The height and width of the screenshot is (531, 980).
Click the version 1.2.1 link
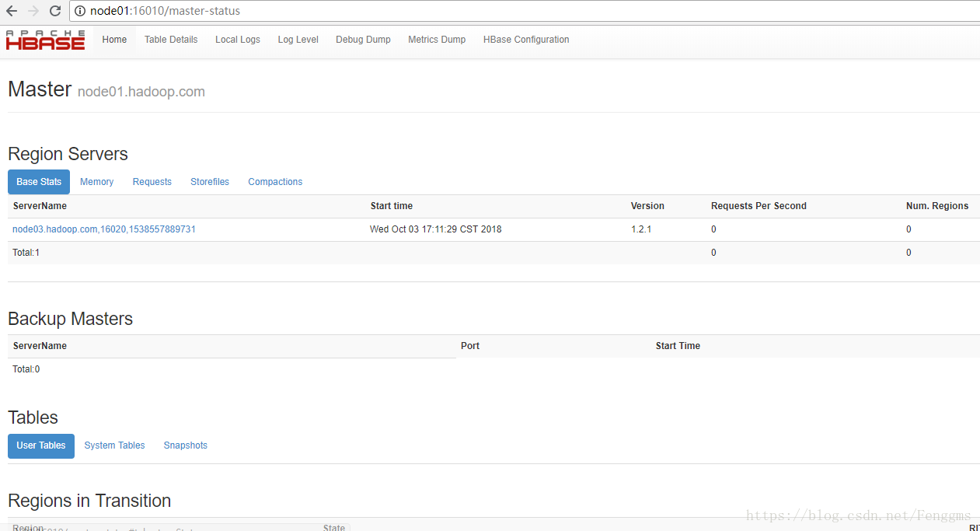[641, 229]
